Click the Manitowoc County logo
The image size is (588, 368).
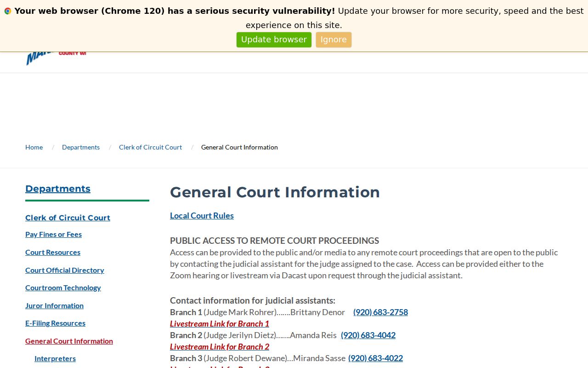[56, 58]
